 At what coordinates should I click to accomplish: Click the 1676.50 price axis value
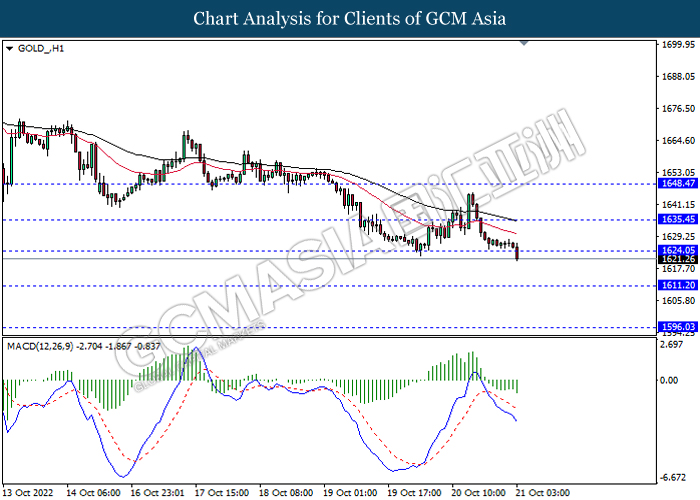click(678, 109)
